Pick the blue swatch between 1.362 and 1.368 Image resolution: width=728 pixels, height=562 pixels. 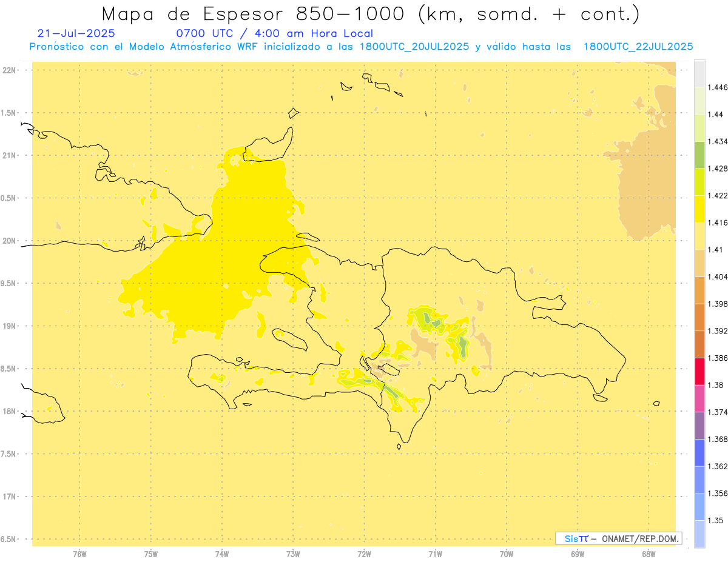699,452
